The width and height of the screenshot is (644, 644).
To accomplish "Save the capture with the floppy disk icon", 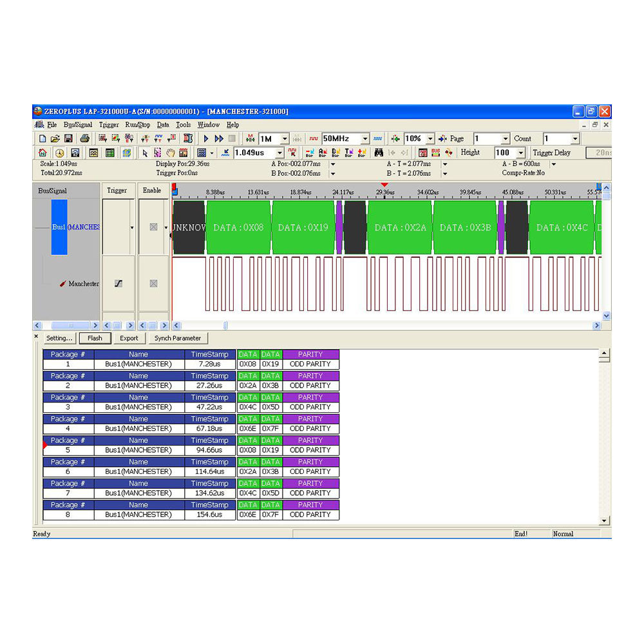I will click(69, 139).
